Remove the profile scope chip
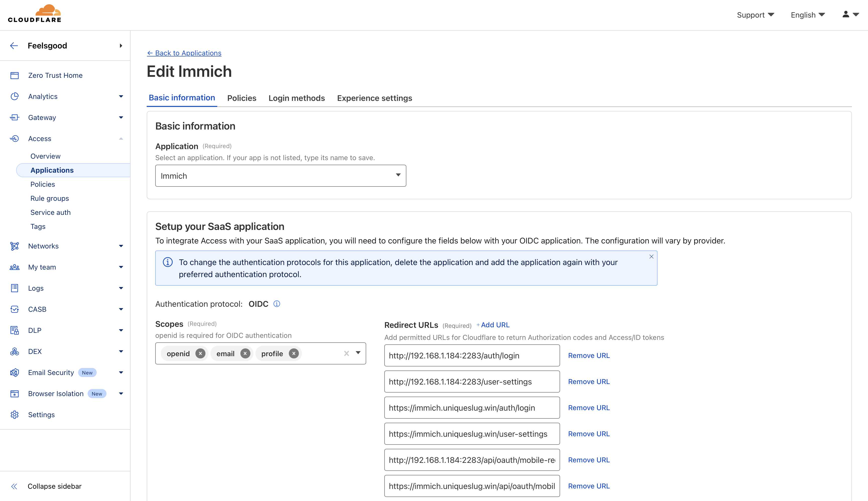868x501 pixels. tap(294, 353)
